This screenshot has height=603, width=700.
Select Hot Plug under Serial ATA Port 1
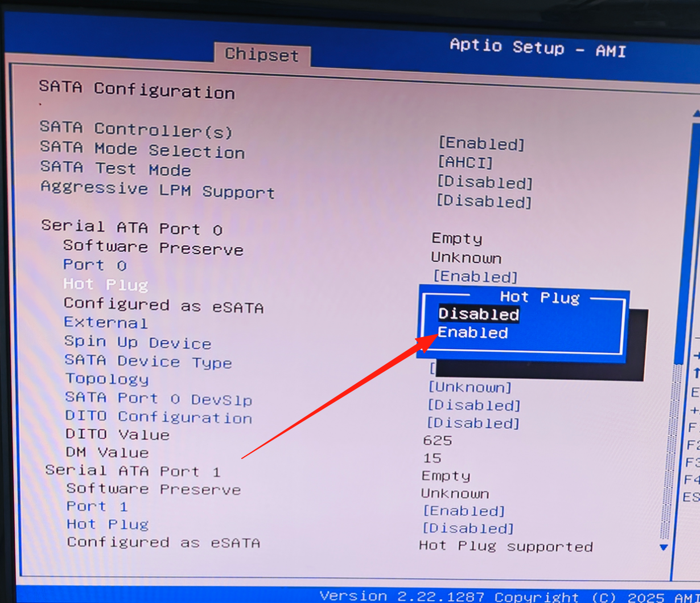click(x=108, y=524)
